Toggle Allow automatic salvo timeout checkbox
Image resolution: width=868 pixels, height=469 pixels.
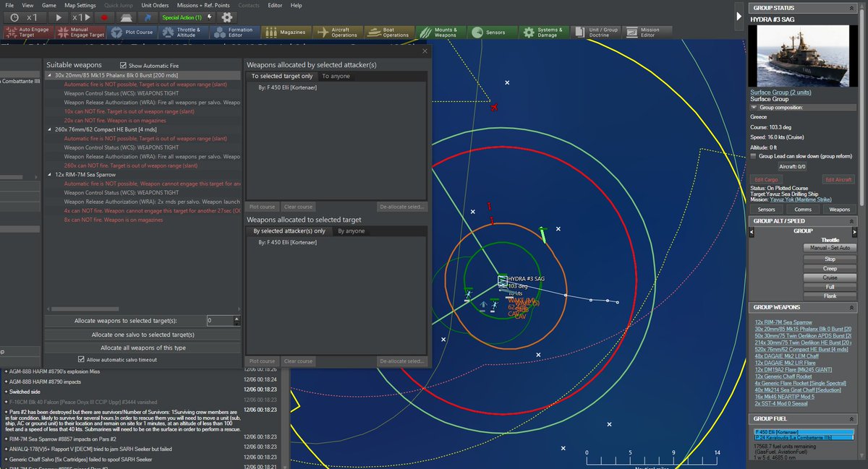pos(81,359)
